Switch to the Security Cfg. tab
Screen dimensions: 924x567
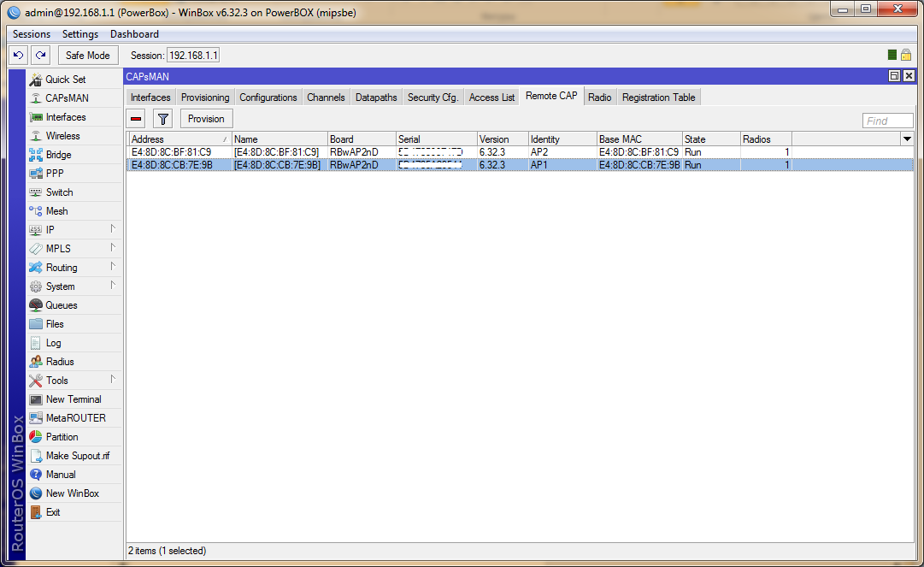tap(433, 97)
